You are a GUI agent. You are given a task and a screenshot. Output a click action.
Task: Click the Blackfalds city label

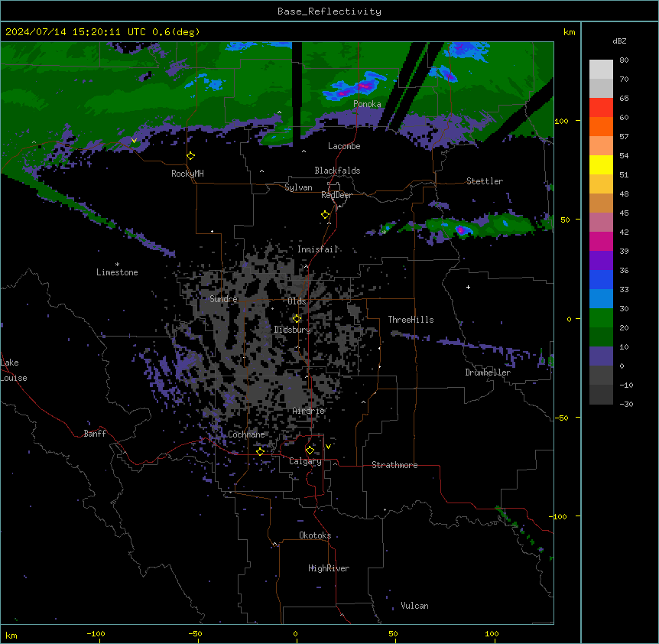pos(337,171)
